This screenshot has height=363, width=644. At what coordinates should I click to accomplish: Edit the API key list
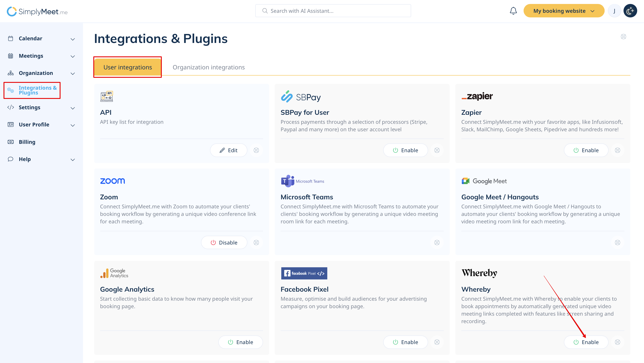pos(228,150)
